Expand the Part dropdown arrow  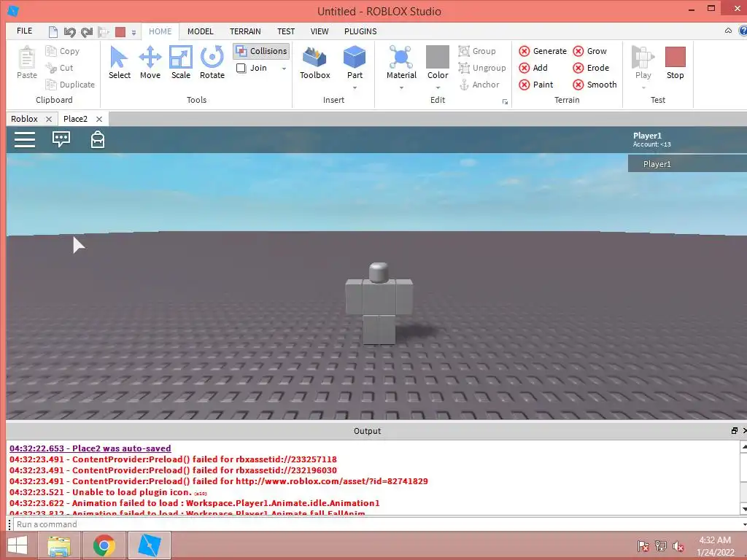pos(355,87)
